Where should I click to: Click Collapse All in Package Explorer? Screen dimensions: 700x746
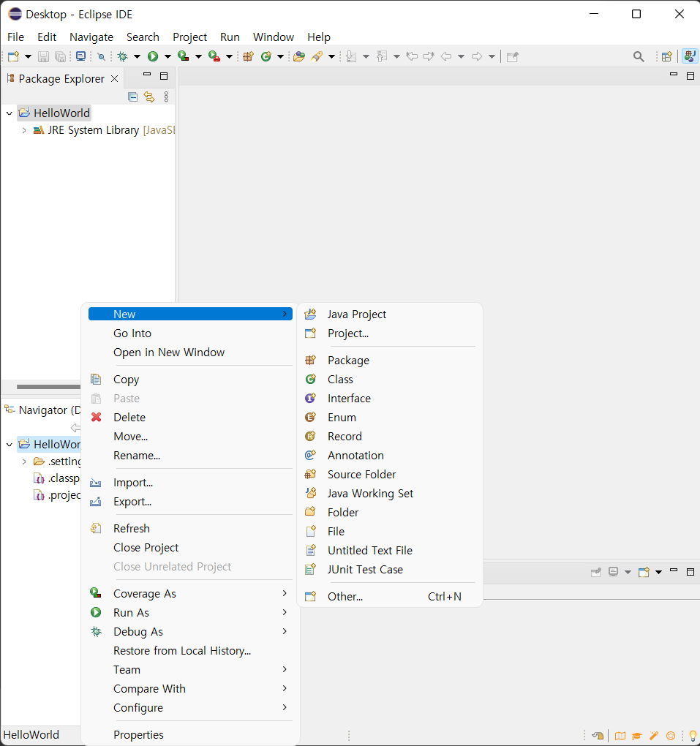tap(133, 97)
